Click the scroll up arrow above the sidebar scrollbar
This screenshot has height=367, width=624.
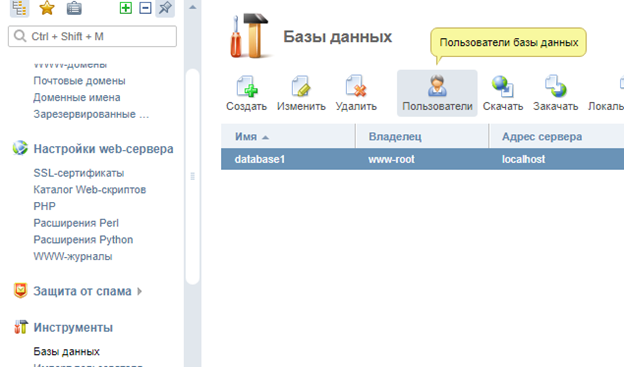click(193, 7)
